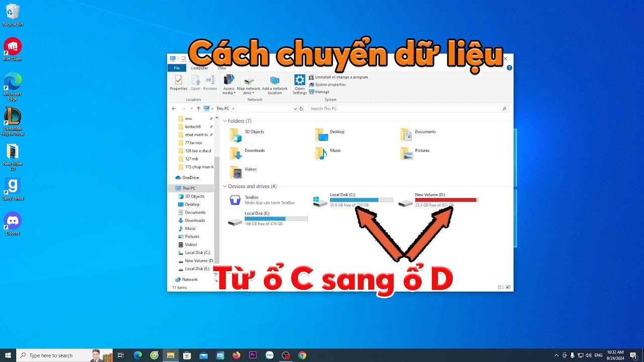Collapse the Folders (7) group

225,121
